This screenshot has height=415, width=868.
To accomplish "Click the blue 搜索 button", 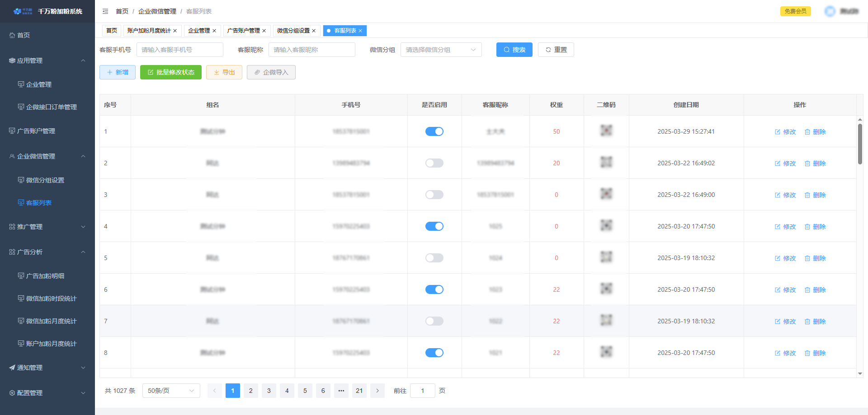I will pyautogui.click(x=514, y=50).
